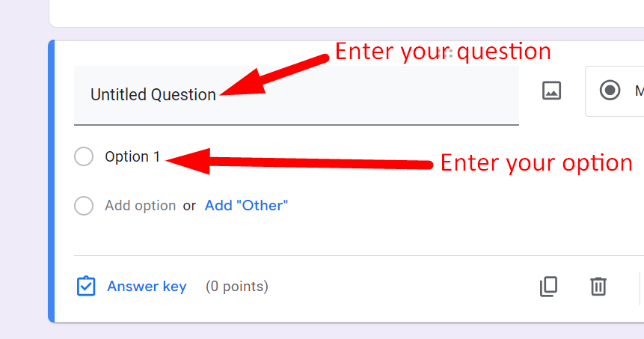
Task: Edit the Option 1 label text
Action: [132, 156]
